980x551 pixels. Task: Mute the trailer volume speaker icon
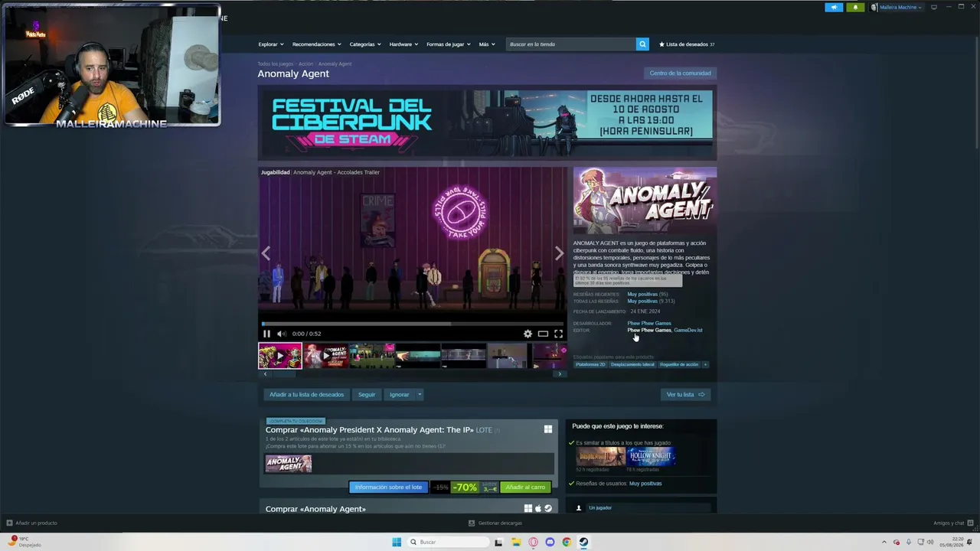tap(281, 334)
